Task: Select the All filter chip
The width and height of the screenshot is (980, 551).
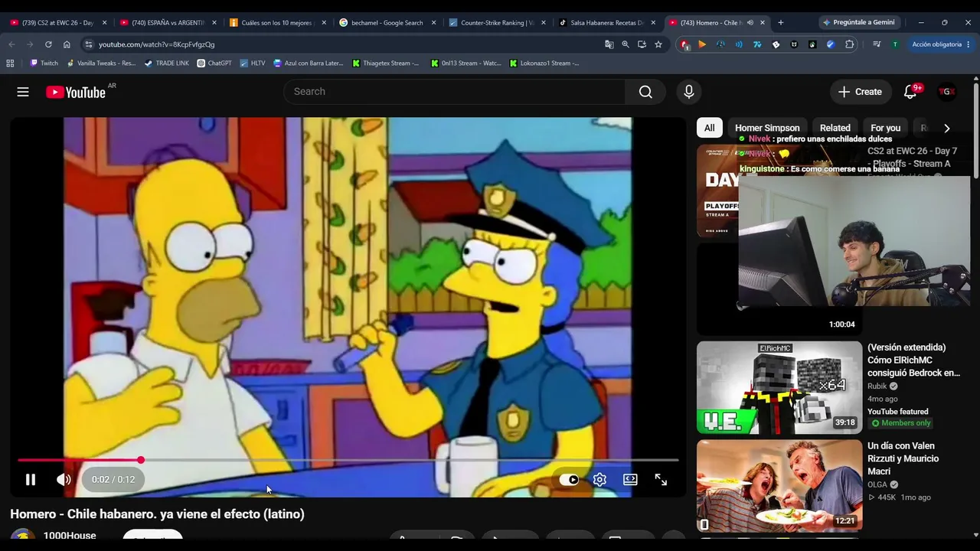Action: (710, 128)
